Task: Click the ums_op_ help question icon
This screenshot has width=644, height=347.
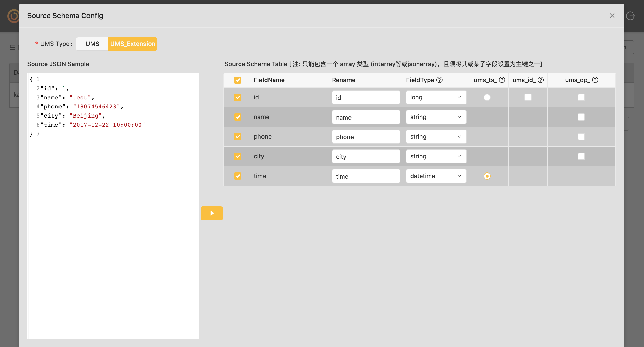Action: coord(595,80)
